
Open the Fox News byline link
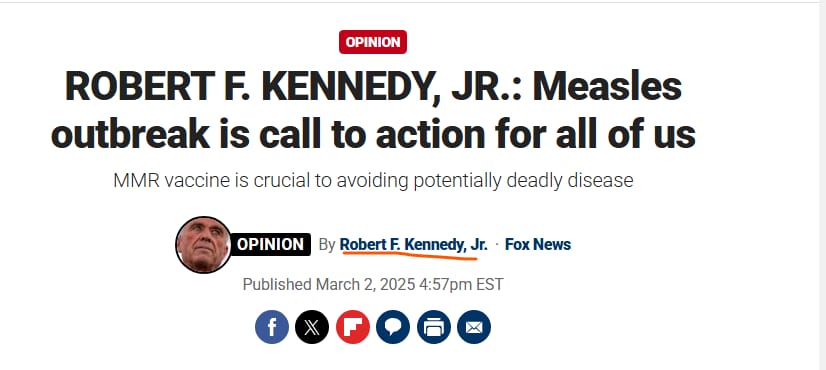(538, 245)
